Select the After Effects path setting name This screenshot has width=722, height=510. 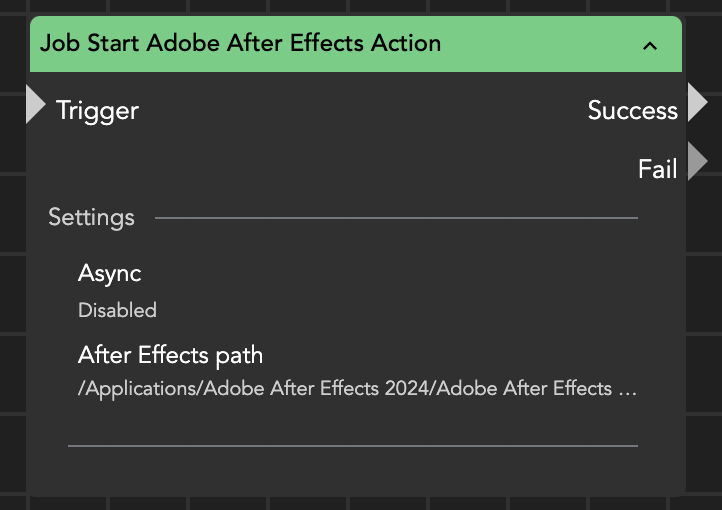[x=170, y=355]
